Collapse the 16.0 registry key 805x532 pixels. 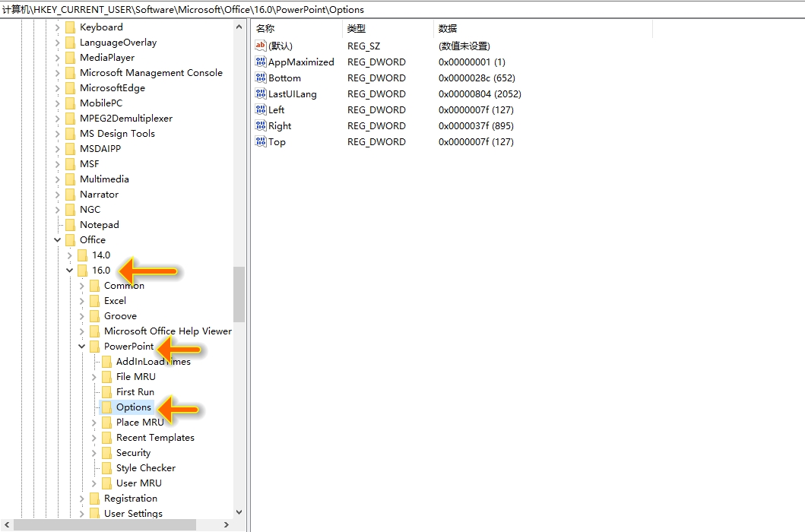click(x=69, y=270)
